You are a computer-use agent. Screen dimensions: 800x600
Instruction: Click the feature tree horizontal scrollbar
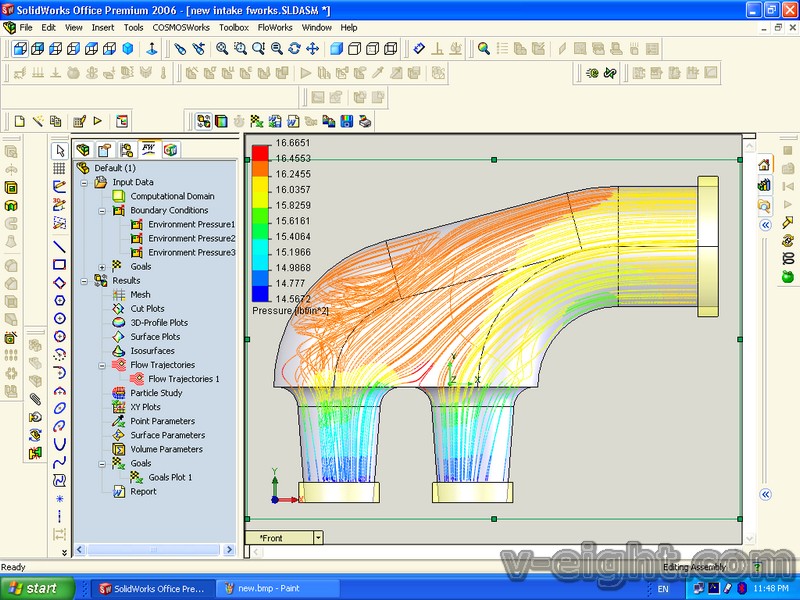click(154, 549)
